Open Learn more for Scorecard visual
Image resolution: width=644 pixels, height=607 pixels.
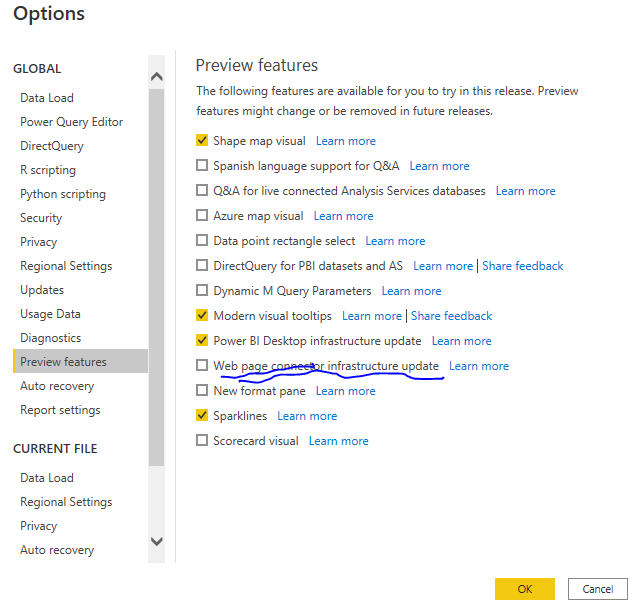tap(339, 441)
